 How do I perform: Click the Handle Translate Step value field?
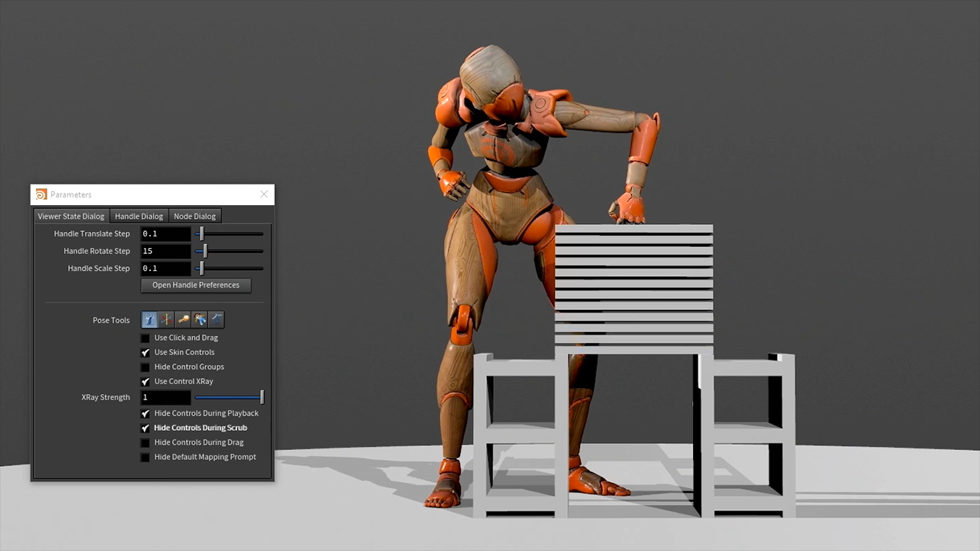(x=165, y=234)
